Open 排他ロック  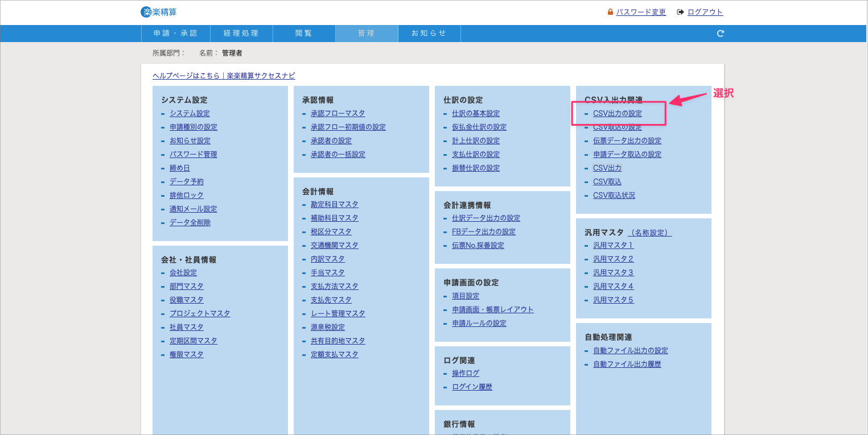(x=187, y=196)
